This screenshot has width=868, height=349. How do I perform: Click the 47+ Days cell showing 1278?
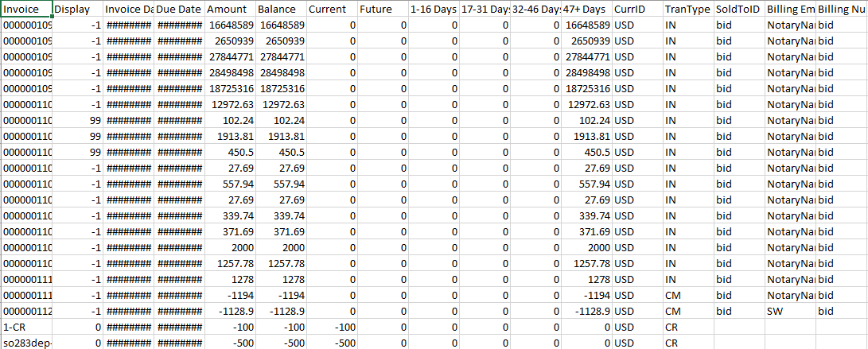pos(586,279)
